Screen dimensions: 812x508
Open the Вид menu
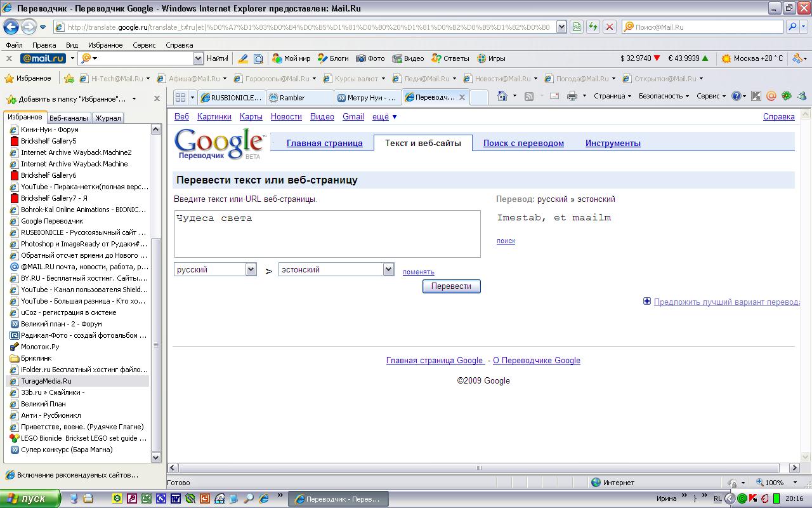coord(72,45)
